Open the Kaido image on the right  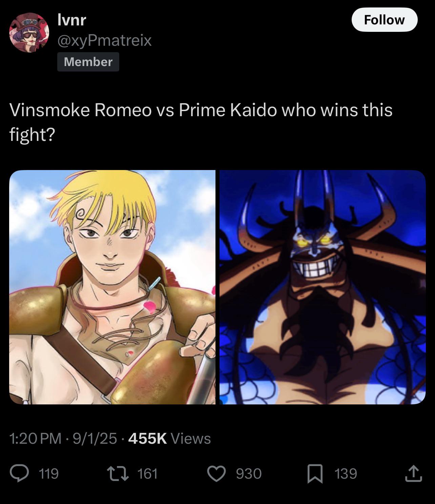coord(323,287)
